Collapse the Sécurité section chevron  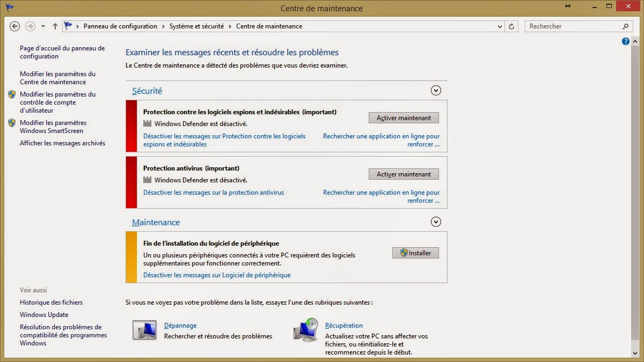436,91
